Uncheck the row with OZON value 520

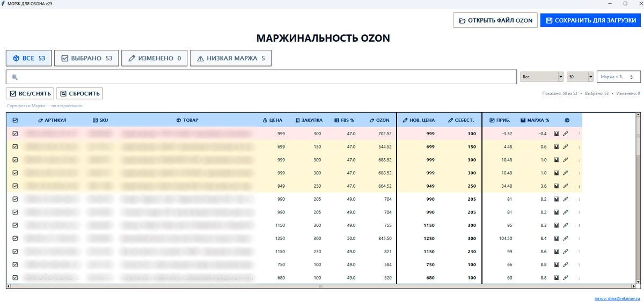[x=15, y=277]
